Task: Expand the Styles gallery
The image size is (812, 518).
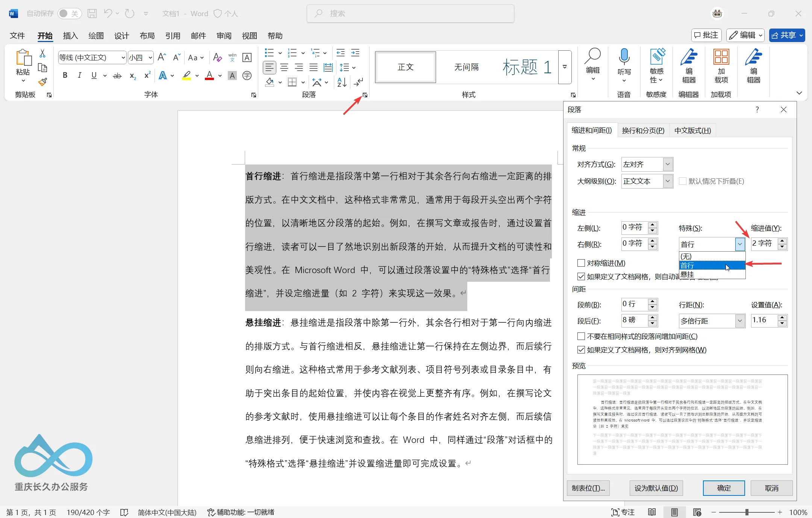Action: [565, 67]
